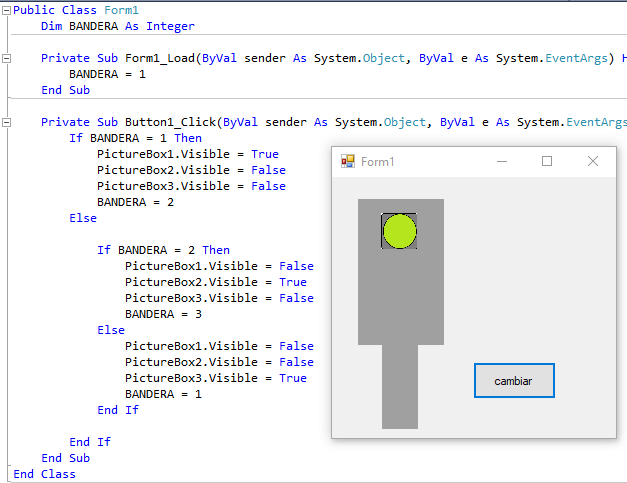Click the yellow-green traffic light circle
Screen dimensions: 627x483
(399, 232)
